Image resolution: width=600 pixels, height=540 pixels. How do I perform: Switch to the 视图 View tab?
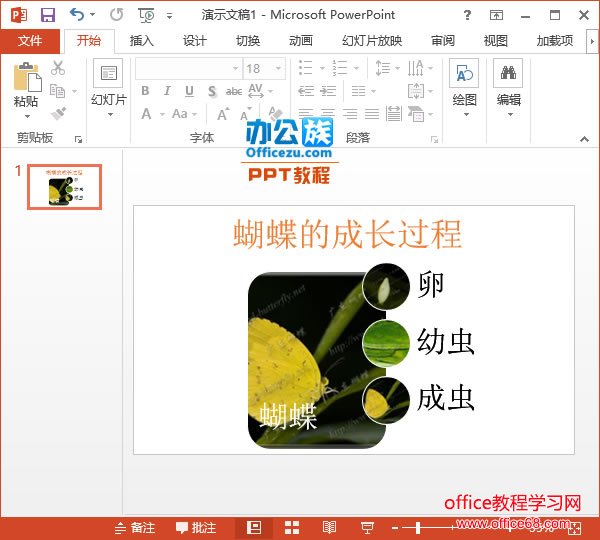tap(496, 41)
